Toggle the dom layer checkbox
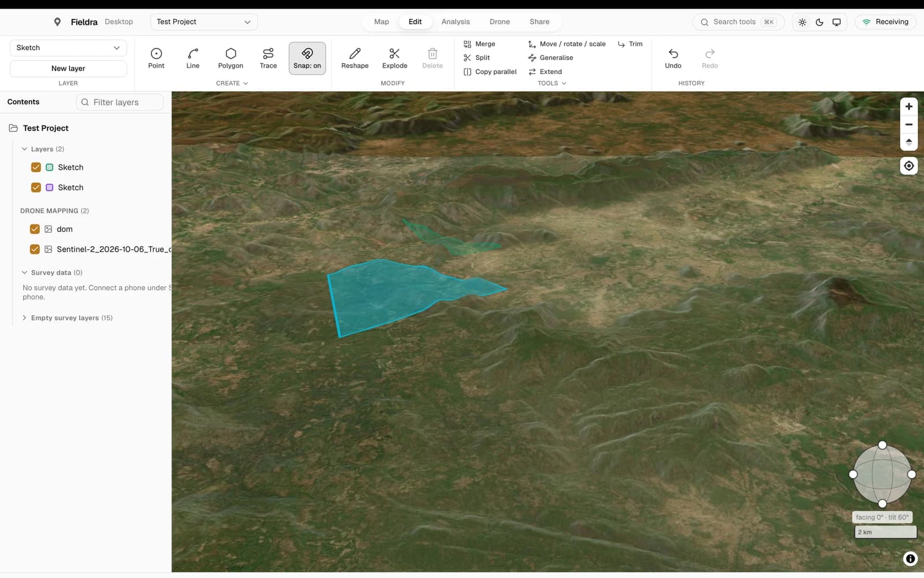 click(35, 229)
